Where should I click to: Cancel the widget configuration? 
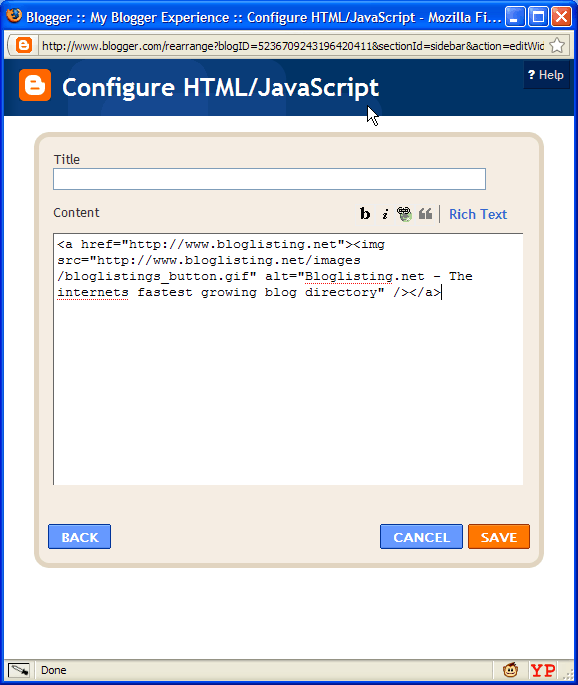click(421, 536)
